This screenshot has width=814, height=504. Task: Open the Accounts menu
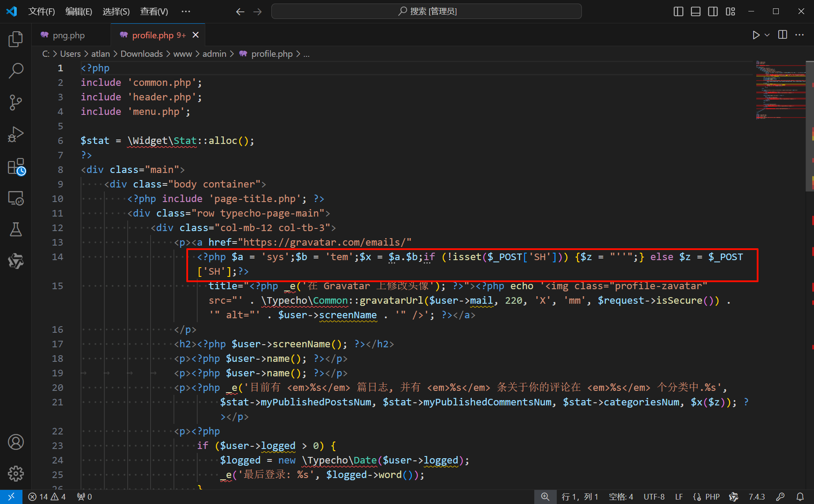(x=16, y=442)
